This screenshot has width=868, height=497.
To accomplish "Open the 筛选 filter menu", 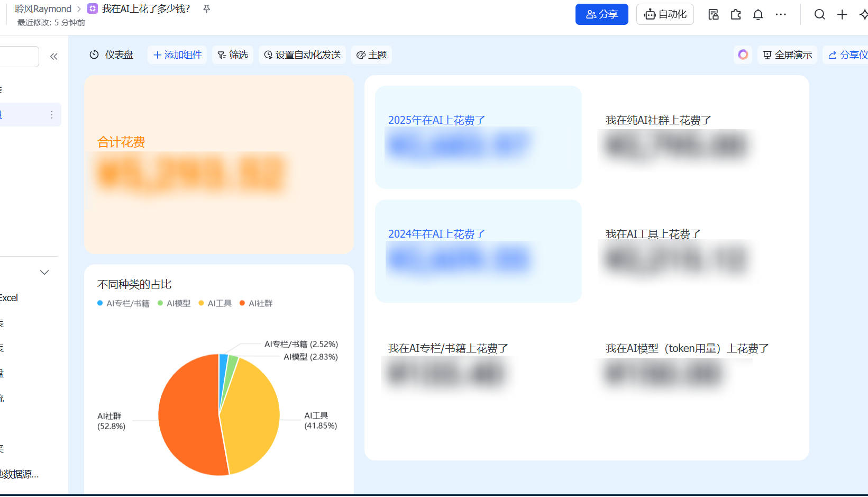I will pos(233,55).
